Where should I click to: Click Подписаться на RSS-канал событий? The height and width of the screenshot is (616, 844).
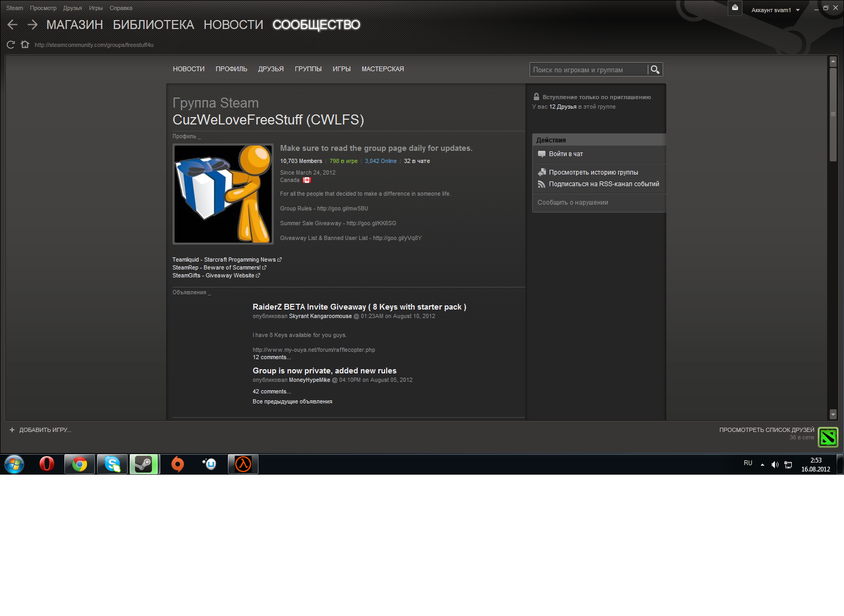(x=604, y=184)
